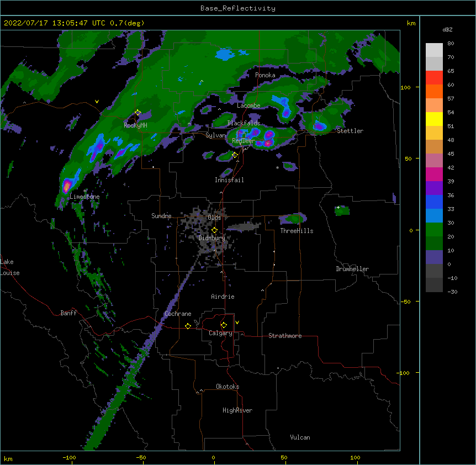Image resolution: width=476 pixels, height=465 pixels.
Task: Select the Sundre label
Action: 161,216
